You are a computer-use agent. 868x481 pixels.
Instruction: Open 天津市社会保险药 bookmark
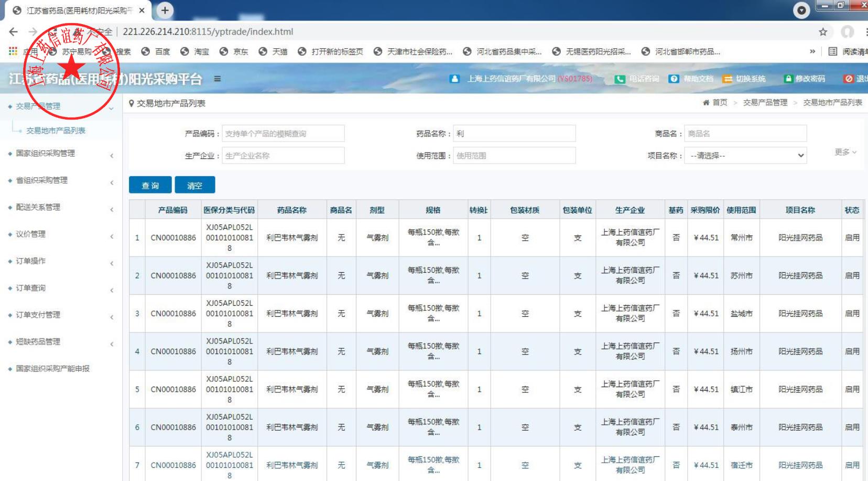[x=413, y=51]
